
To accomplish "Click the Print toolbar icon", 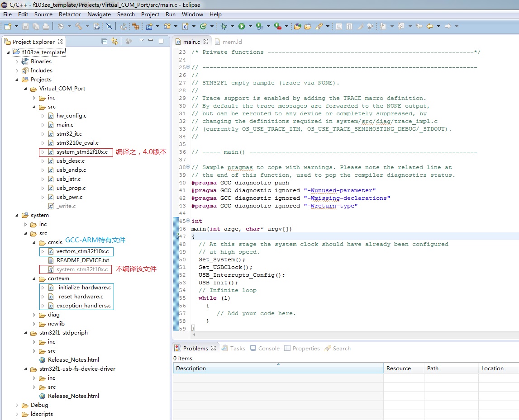I will (x=46, y=26).
